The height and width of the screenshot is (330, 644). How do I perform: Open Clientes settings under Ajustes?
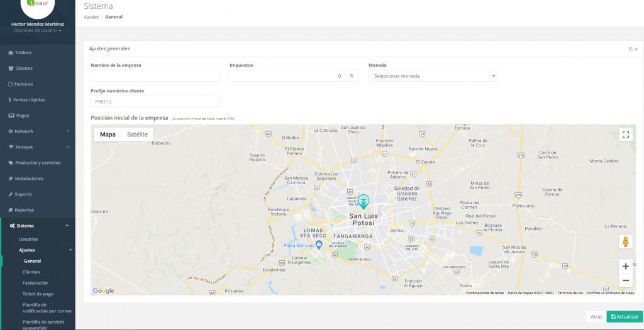point(31,272)
